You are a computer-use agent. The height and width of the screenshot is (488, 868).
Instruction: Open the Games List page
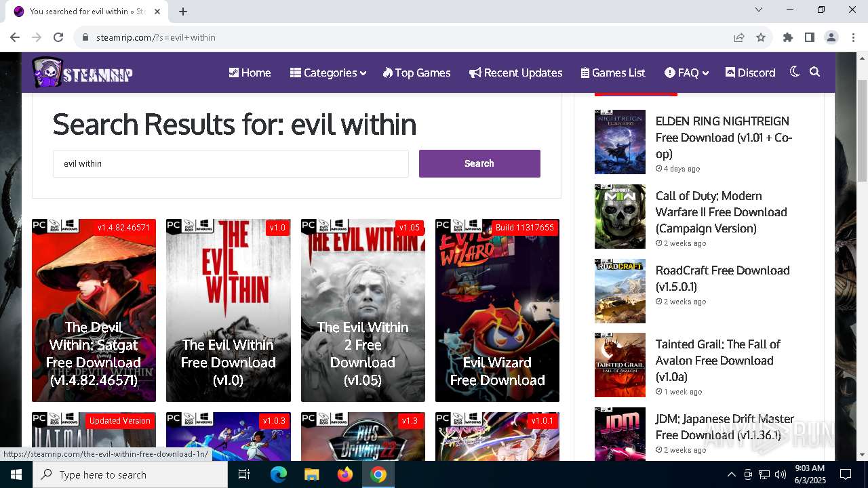(x=613, y=73)
